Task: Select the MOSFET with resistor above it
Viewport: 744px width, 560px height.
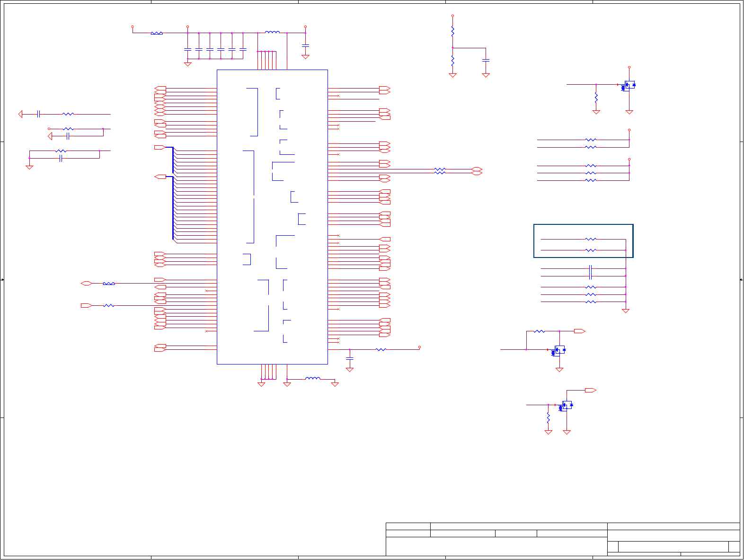Action: pos(558,350)
